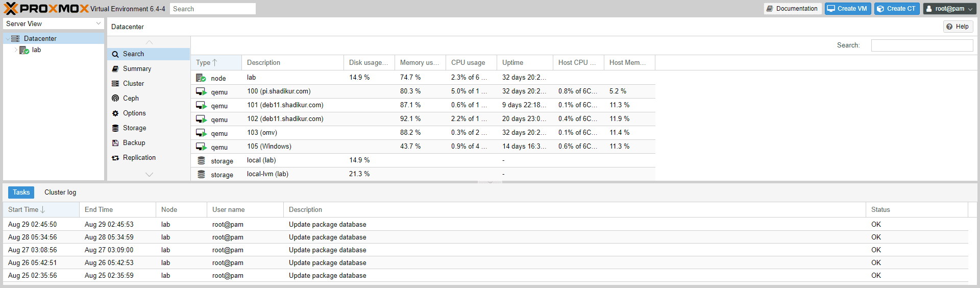Click the Proxmox logo
The image size is (980, 288).
pyautogui.click(x=46, y=9)
